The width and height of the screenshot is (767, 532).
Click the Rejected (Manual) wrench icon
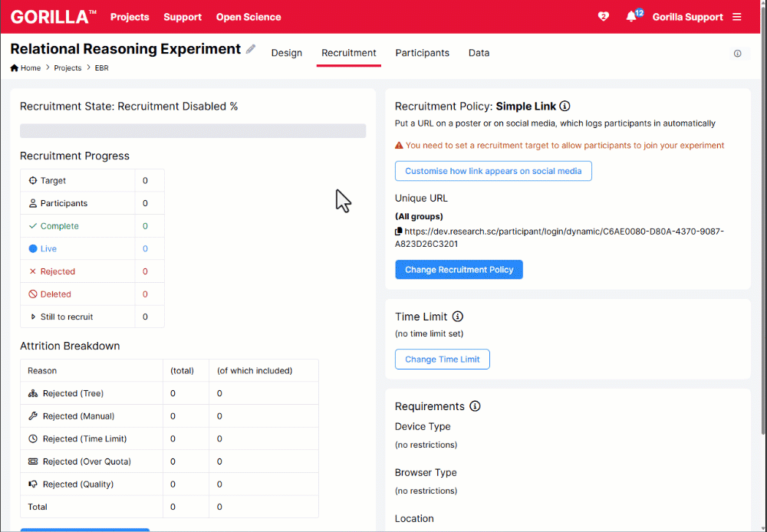(x=33, y=416)
